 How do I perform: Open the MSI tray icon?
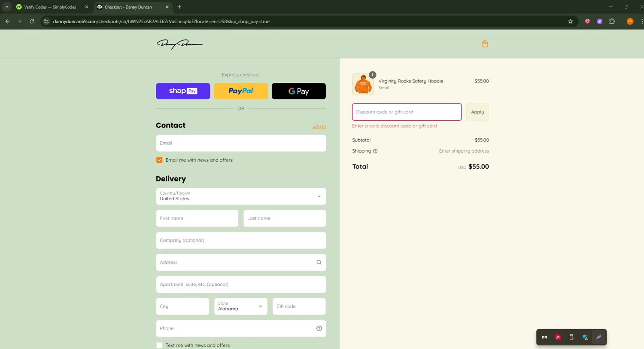click(x=544, y=337)
